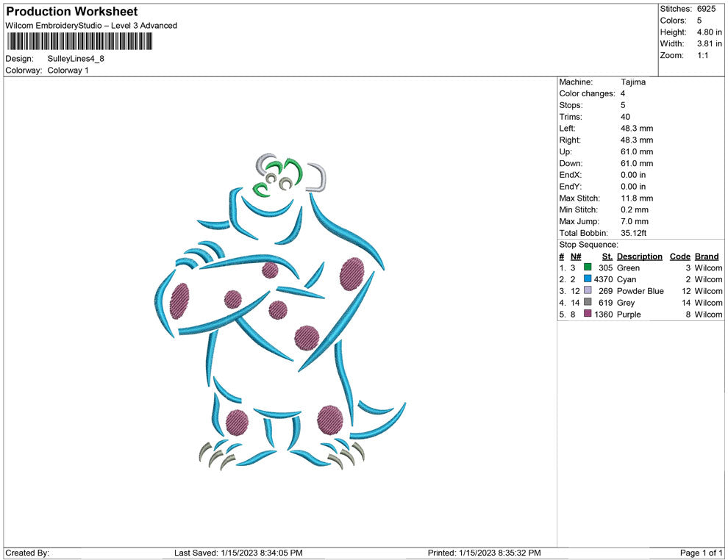The width and height of the screenshot is (728, 560).
Task: Click the Description column header
Action: 639,256
